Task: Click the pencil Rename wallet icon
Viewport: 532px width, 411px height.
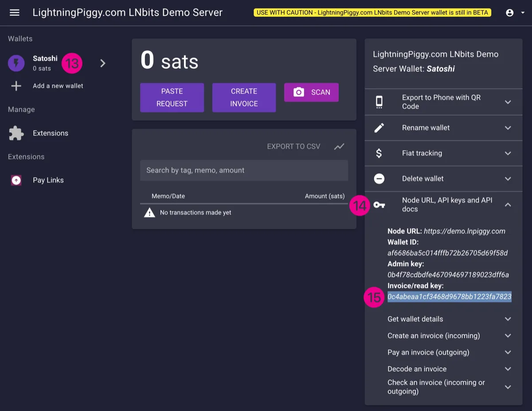Action: (x=379, y=128)
